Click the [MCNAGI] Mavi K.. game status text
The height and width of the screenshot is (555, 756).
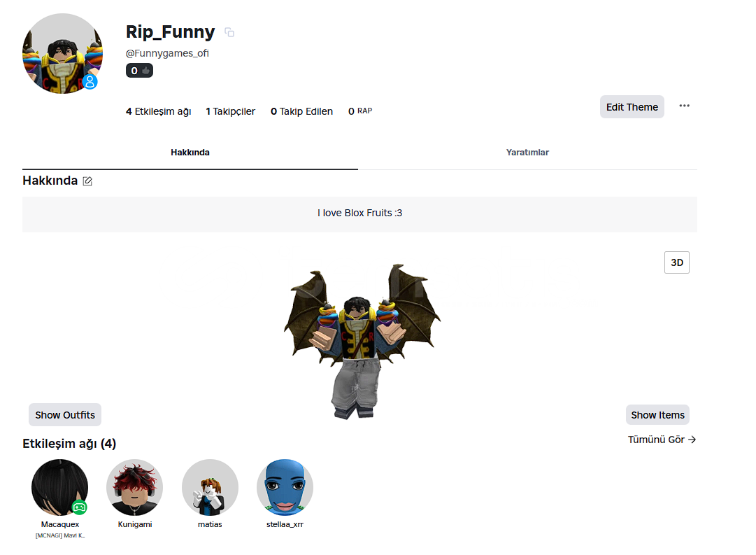59,535
